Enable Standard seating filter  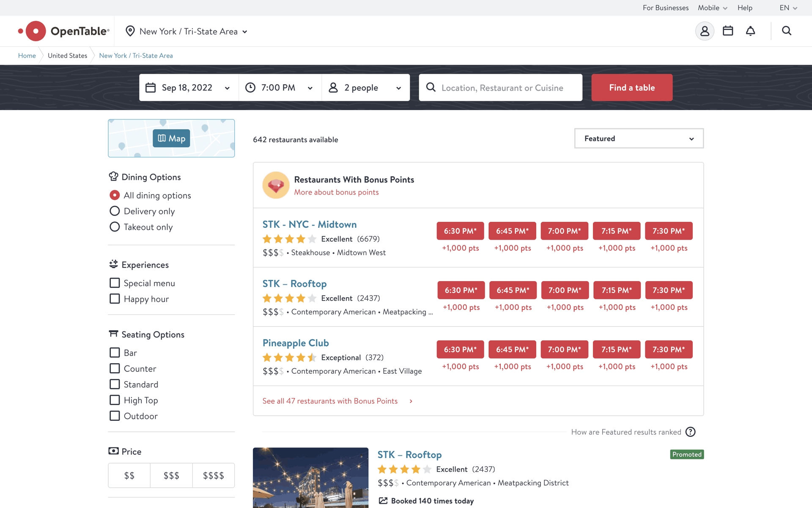[x=115, y=384]
